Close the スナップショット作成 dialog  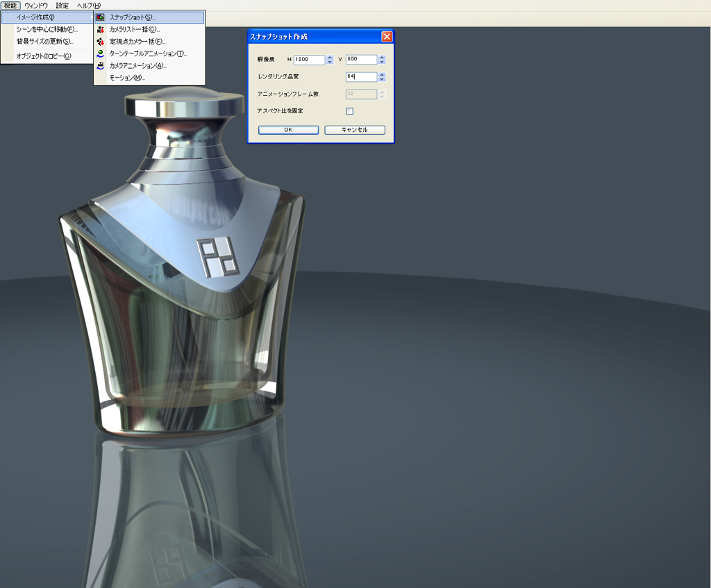click(x=387, y=37)
